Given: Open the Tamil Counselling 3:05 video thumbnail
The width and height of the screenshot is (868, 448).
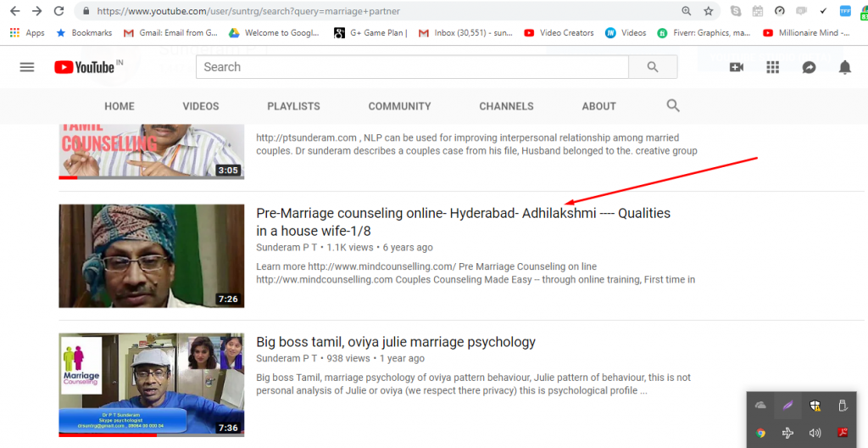Looking at the screenshot, I should [x=151, y=151].
